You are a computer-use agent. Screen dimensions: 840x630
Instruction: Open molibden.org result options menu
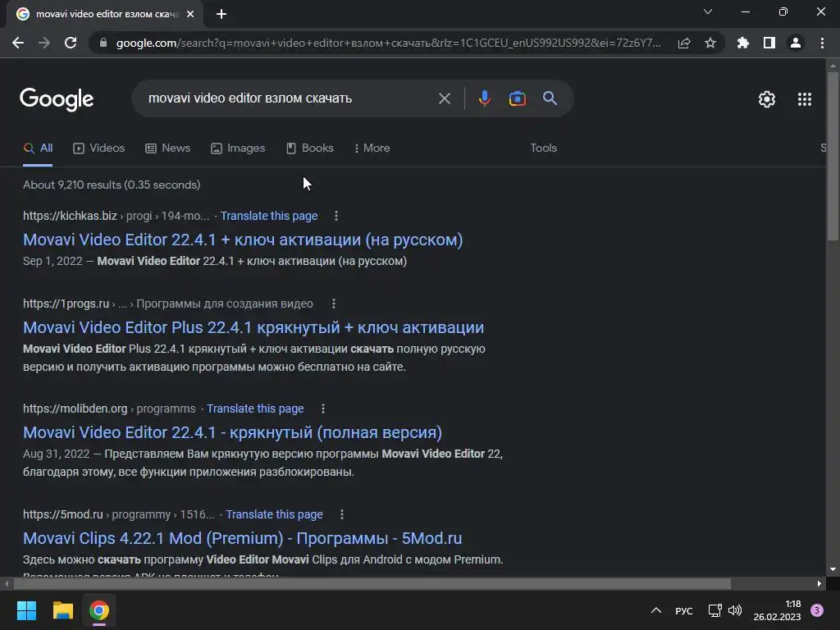coord(322,409)
